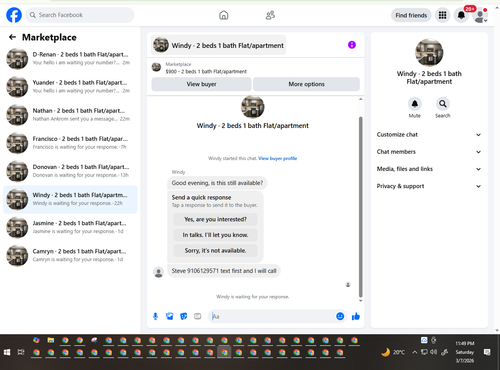This screenshot has width=500, height=370.
Task: Open the Yuander conversation
Action: click(x=70, y=87)
